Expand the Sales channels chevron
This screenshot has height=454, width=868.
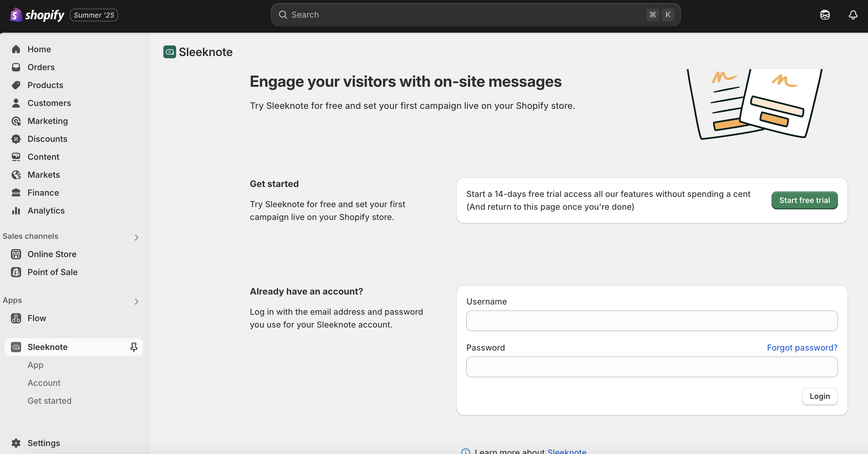[x=136, y=238]
